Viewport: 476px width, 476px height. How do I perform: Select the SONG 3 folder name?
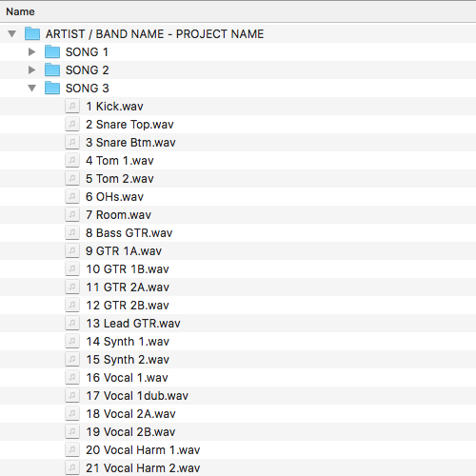tap(88, 89)
